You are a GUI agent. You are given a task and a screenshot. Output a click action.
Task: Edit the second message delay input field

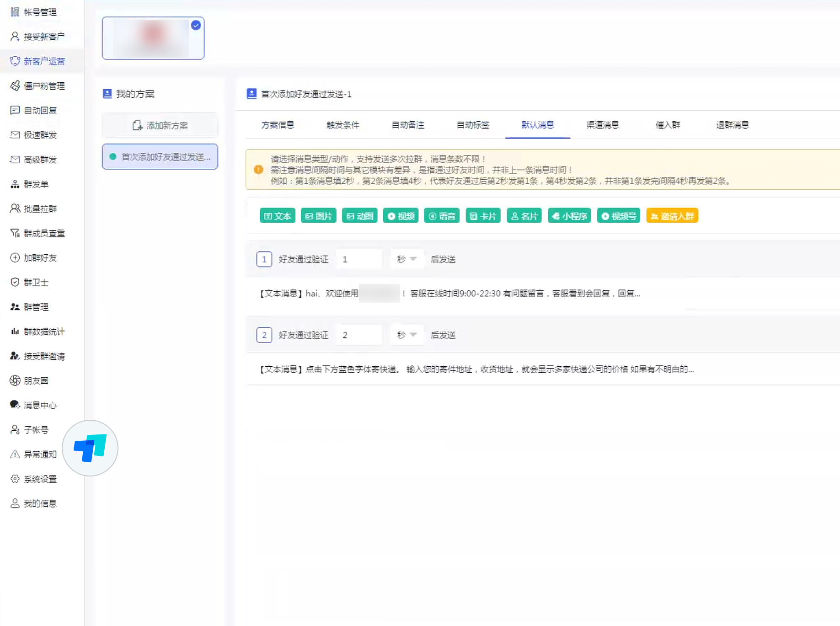pyautogui.click(x=359, y=334)
